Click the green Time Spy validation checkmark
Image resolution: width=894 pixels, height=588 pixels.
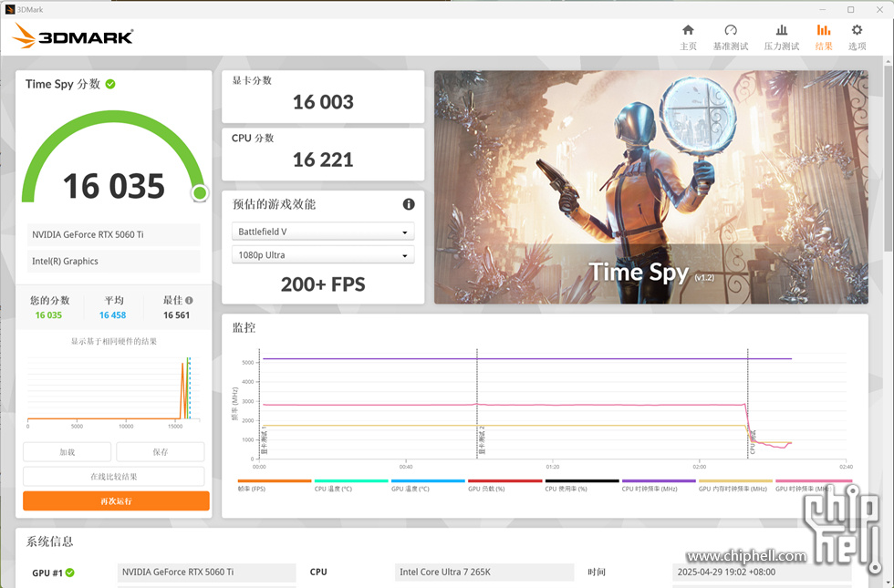(110, 84)
